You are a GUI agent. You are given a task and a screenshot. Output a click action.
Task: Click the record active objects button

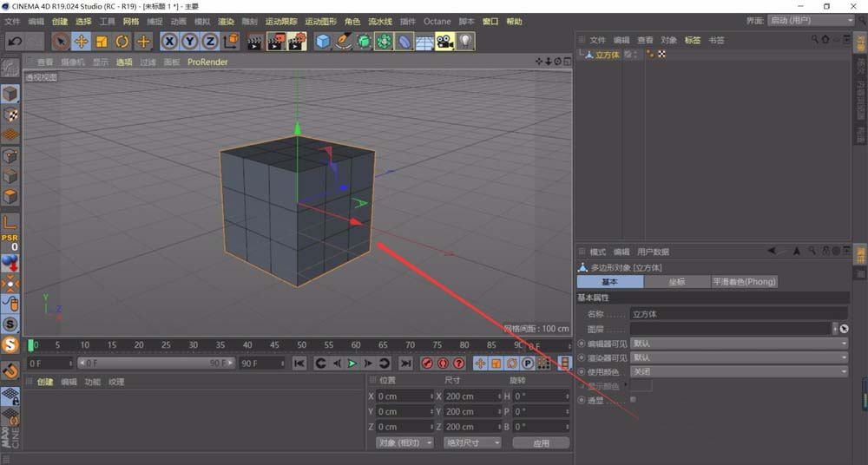click(x=427, y=363)
